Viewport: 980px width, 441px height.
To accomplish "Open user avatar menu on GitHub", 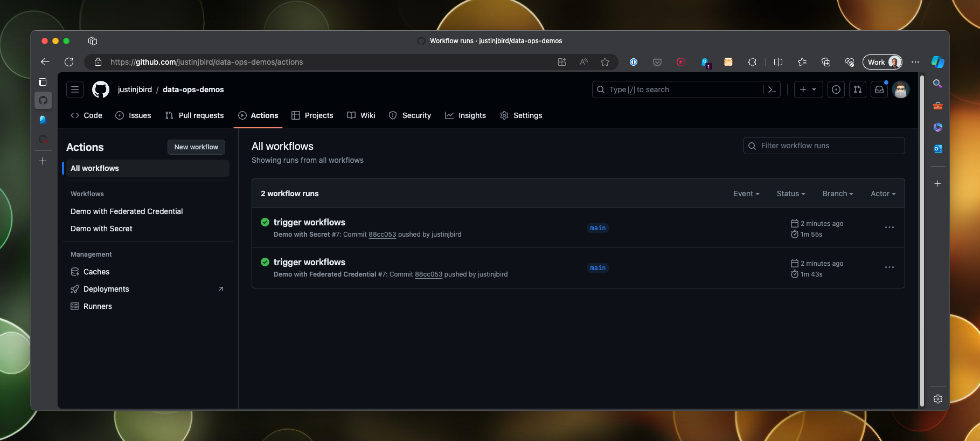I will coord(901,89).
